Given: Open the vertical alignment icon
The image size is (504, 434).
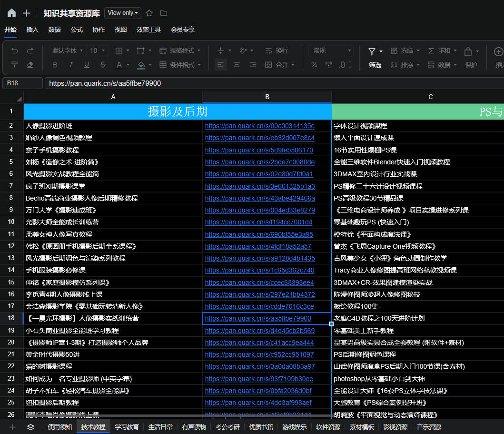Looking at the screenshot, I should pyautogui.click(x=220, y=51).
